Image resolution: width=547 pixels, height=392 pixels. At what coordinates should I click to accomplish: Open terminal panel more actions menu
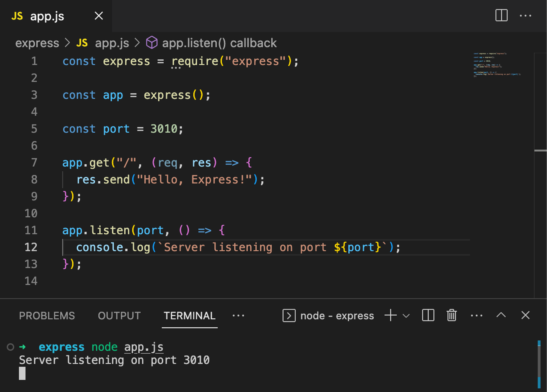[x=476, y=316]
